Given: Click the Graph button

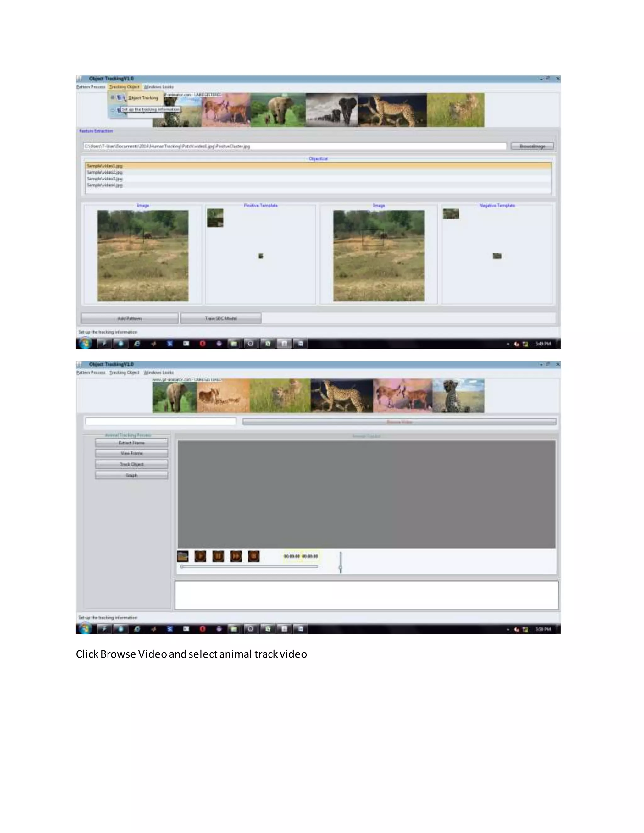Looking at the screenshot, I should coord(132,475).
